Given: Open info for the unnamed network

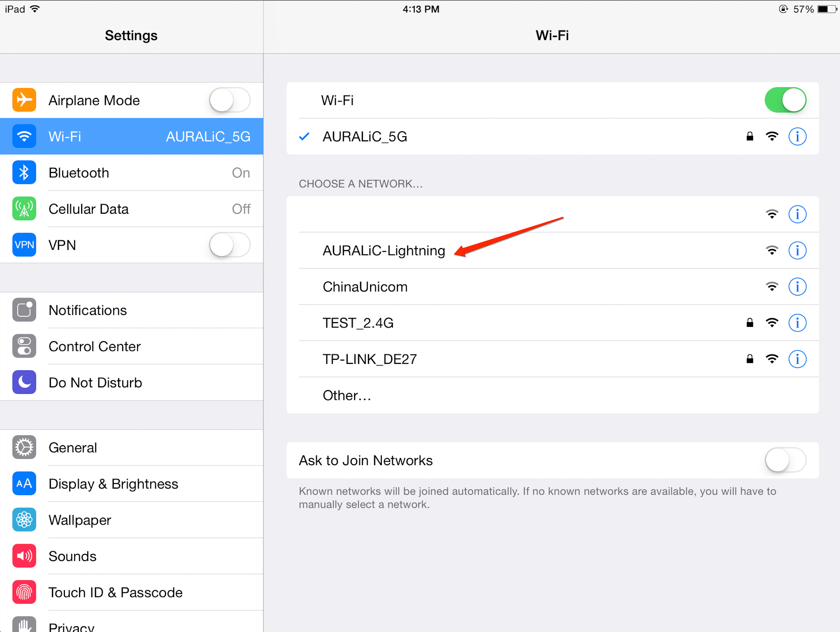Looking at the screenshot, I should click(797, 214).
